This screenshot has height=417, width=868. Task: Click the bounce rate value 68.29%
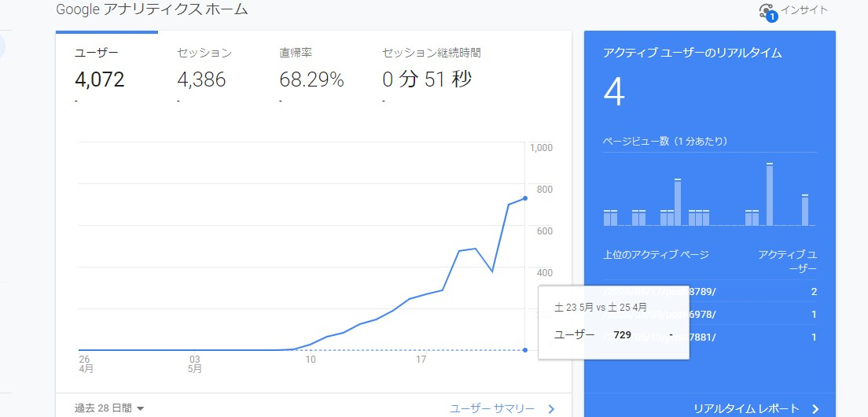[311, 79]
